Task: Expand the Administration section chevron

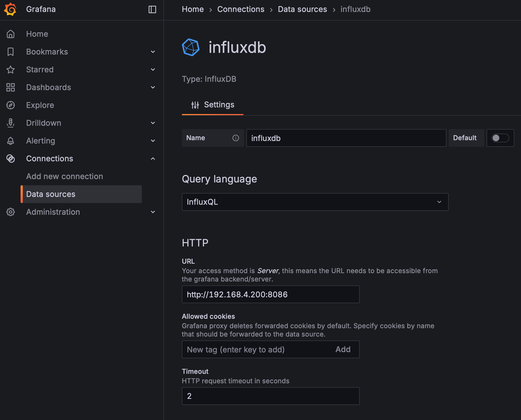Action: [153, 212]
